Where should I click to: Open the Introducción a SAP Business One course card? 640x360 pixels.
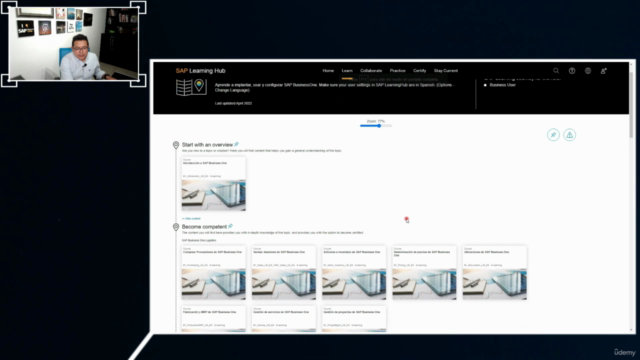click(x=214, y=184)
